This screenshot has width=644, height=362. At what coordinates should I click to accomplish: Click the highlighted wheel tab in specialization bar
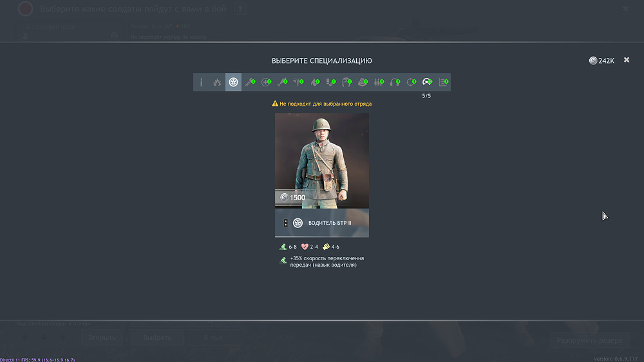(233, 82)
